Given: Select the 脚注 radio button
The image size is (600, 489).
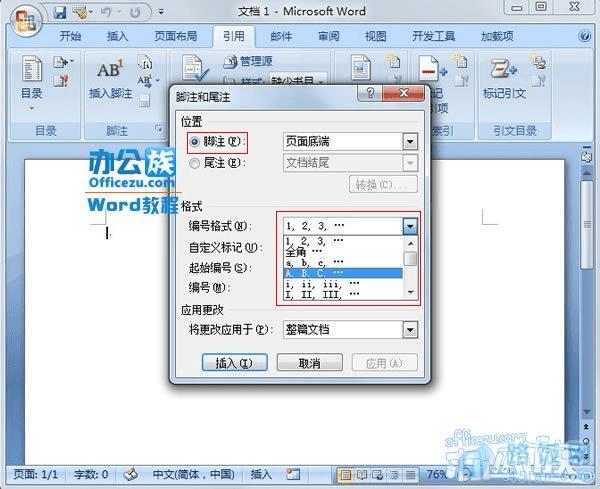Looking at the screenshot, I should (195, 142).
